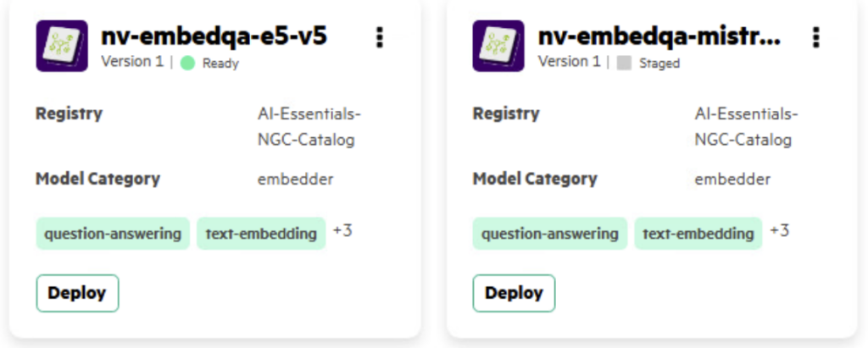Click the gray Staged status indicator
The image size is (868, 348).
pos(625,63)
